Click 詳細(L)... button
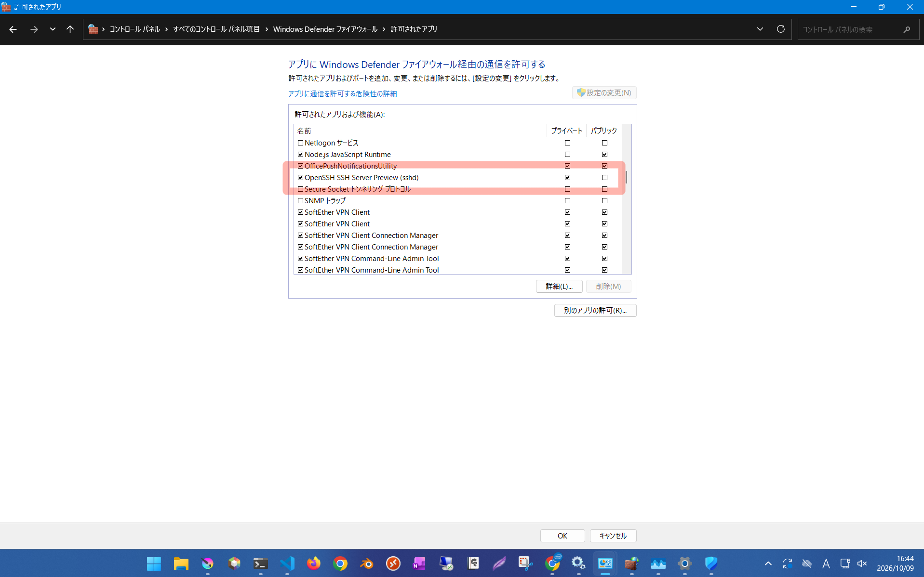This screenshot has height=577, width=924. (x=559, y=287)
